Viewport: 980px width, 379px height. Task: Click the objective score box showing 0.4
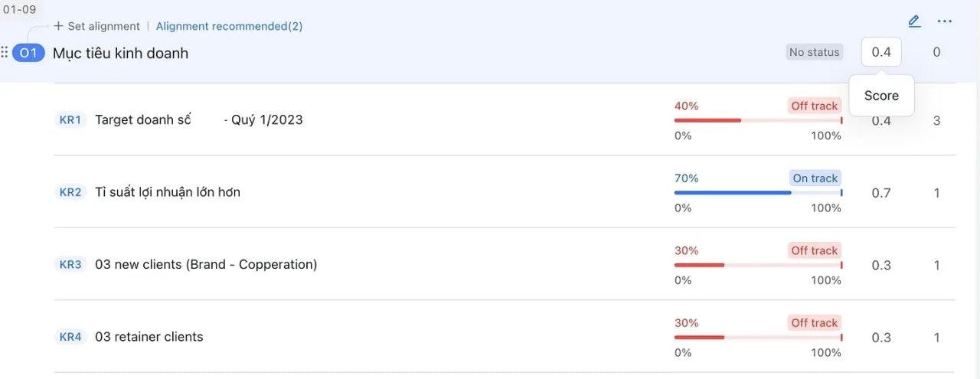[881, 52]
